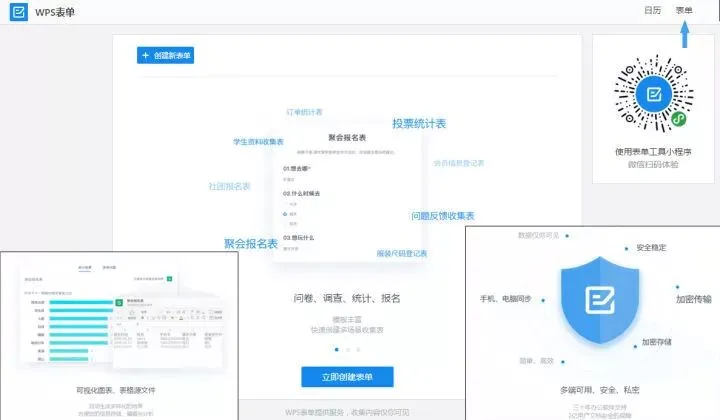Click 手机、电脑同步 label
This screenshot has width=720, height=420.
click(x=506, y=299)
